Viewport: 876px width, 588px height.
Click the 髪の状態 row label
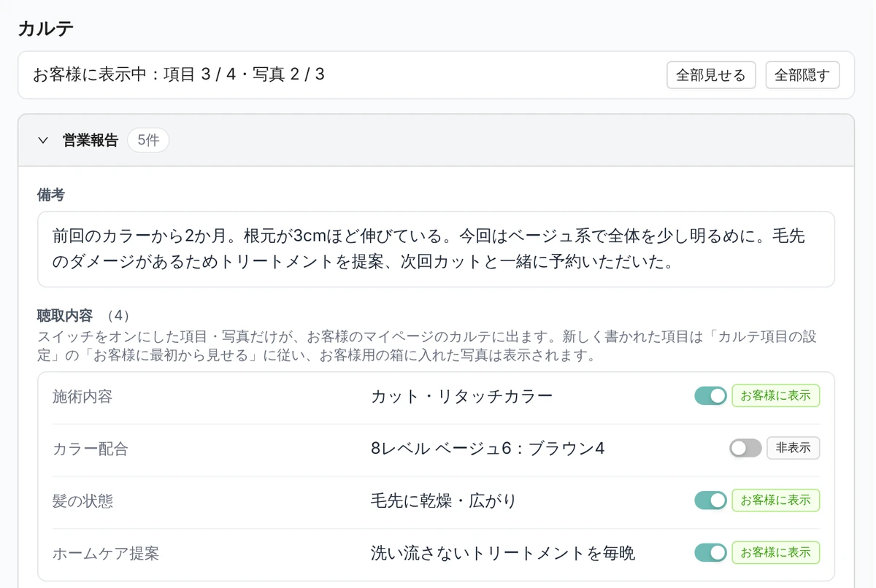click(x=82, y=501)
